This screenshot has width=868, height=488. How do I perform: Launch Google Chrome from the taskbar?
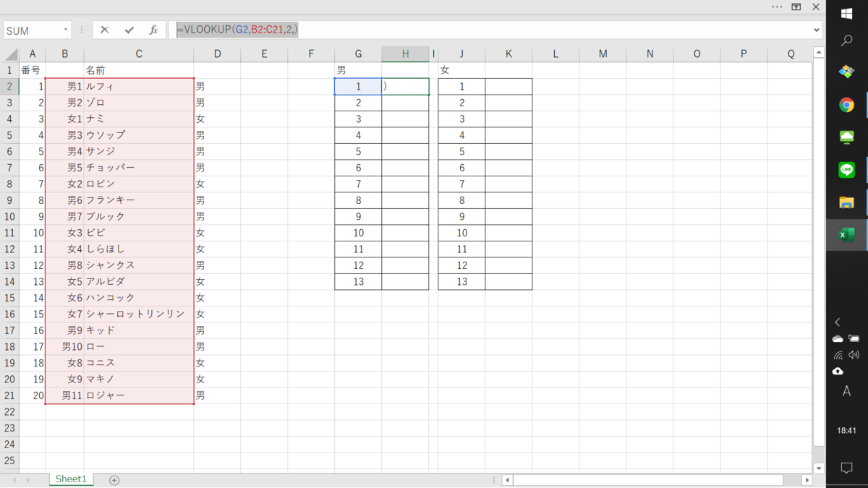(846, 105)
